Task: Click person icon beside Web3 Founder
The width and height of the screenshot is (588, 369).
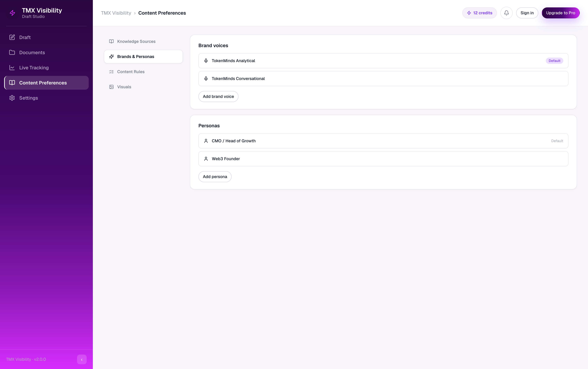Action: (x=206, y=159)
